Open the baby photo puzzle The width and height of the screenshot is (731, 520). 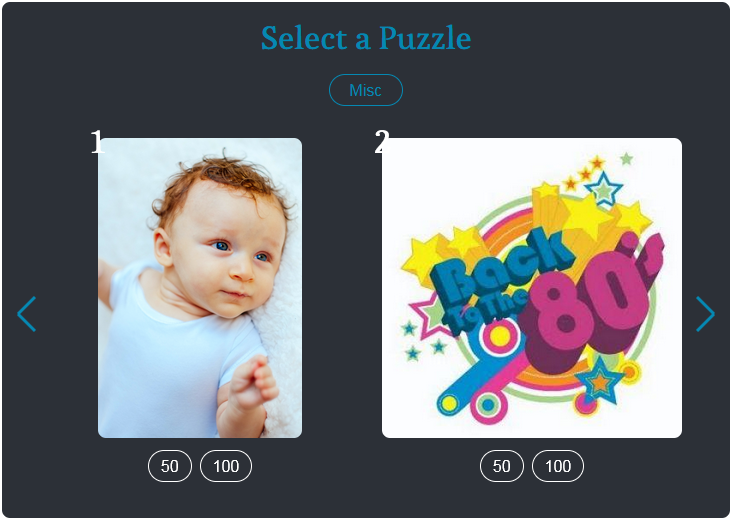(x=200, y=288)
